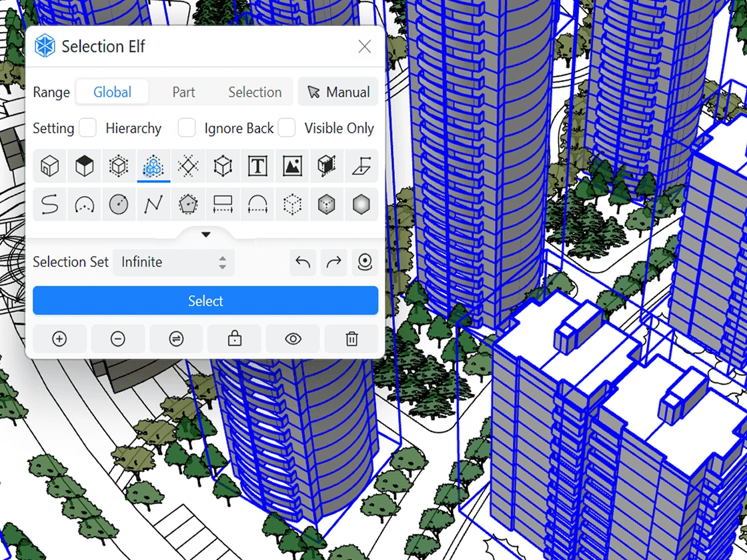Check the Visible Only option
747x560 pixels.
click(x=287, y=128)
